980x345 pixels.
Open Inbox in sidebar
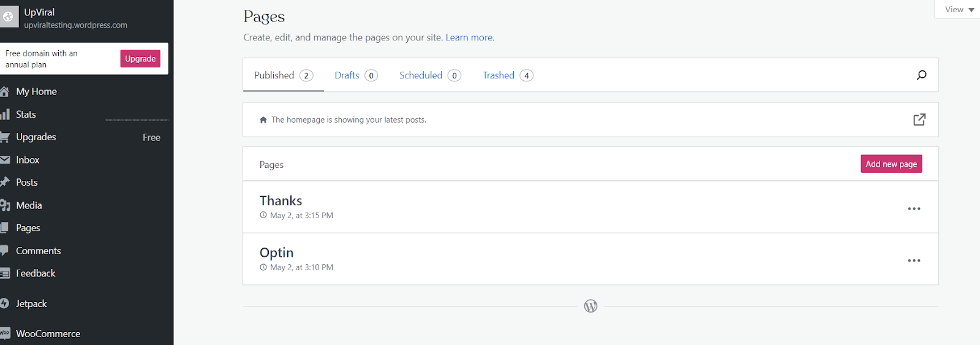pyautogui.click(x=28, y=160)
